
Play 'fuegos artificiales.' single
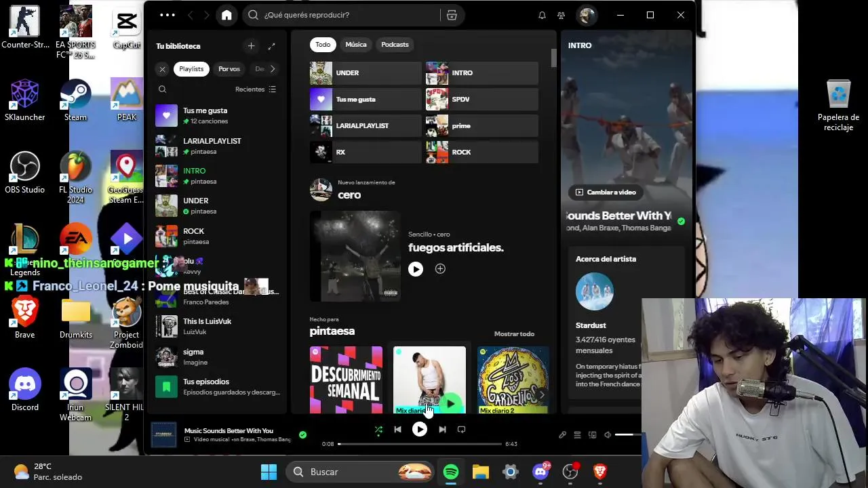416,269
